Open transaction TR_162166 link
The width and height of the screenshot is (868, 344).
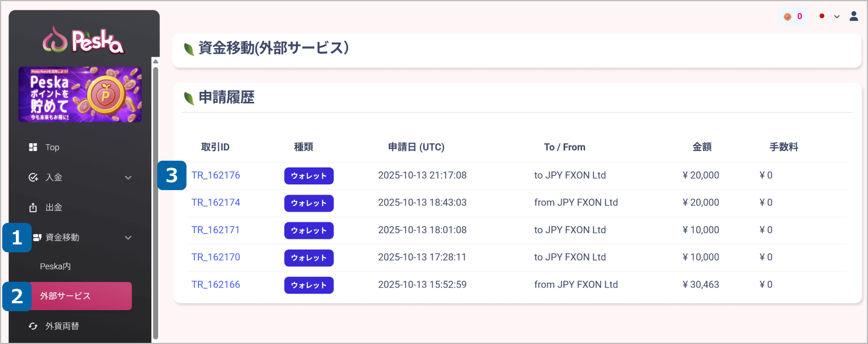click(216, 285)
